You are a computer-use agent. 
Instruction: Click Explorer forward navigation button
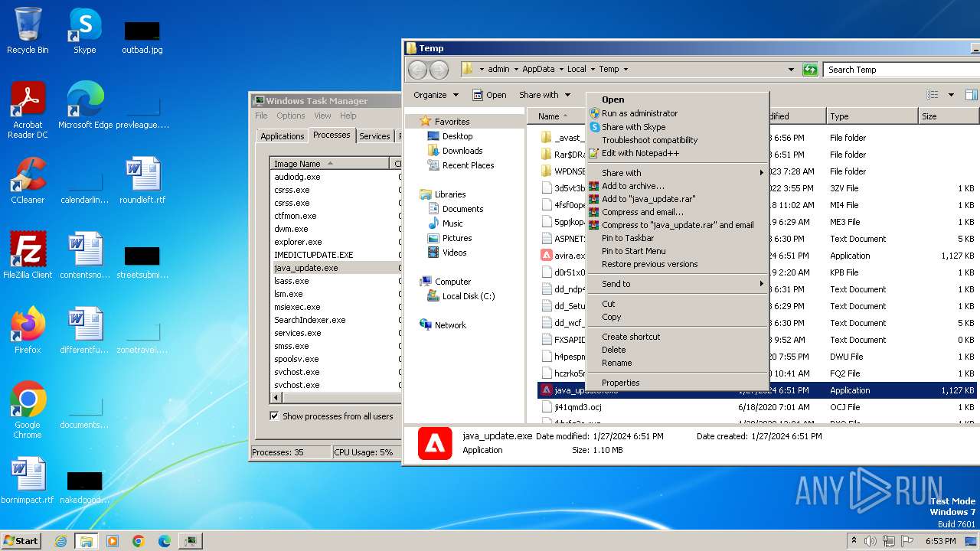pos(439,70)
